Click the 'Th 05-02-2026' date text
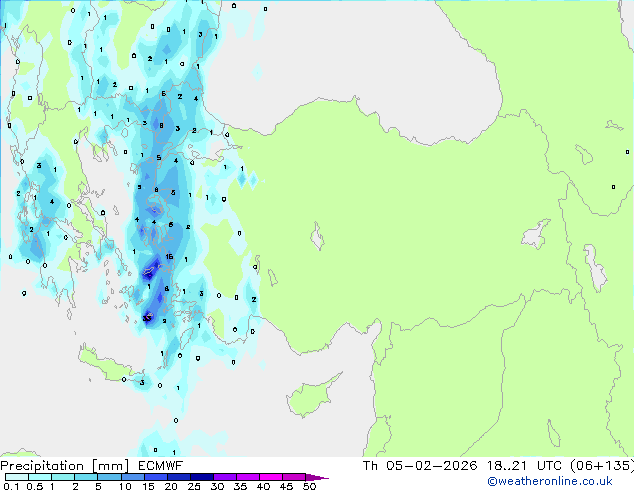 pos(420,466)
